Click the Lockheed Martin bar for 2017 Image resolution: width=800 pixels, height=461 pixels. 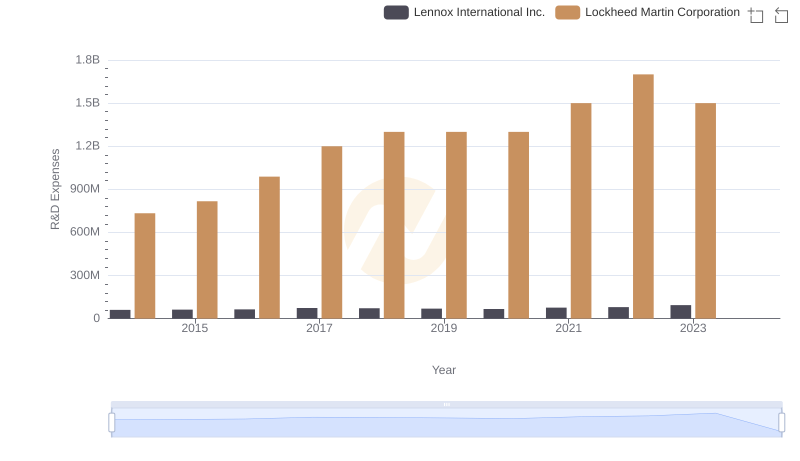332,232
